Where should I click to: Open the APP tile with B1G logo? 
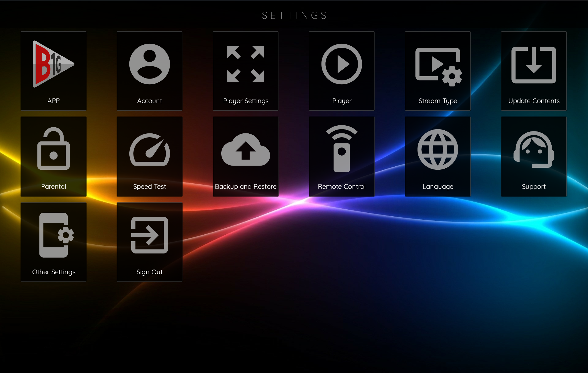[x=53, y=64]
